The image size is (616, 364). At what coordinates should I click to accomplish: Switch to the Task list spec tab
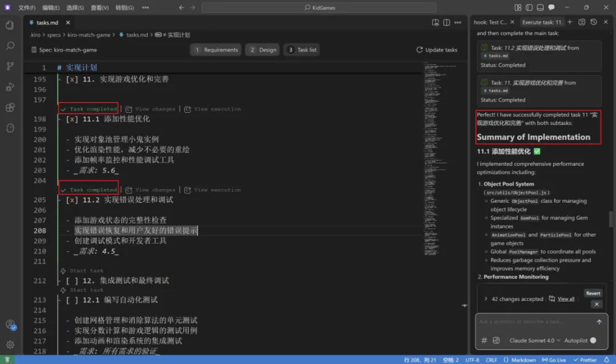click(301, 50)
